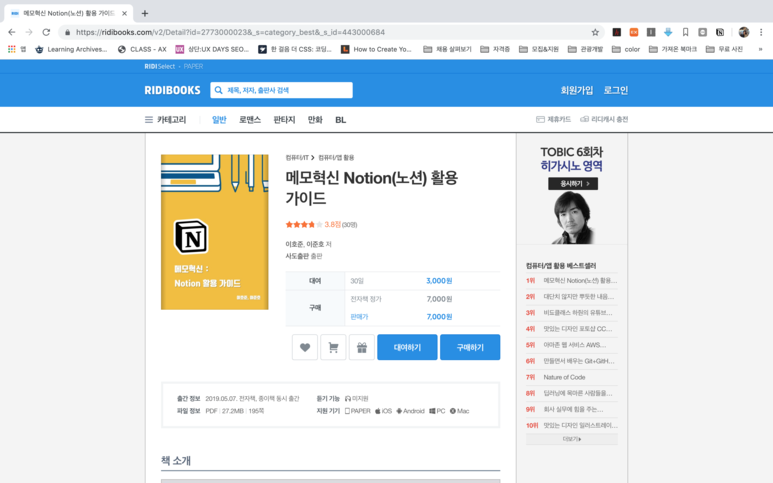Gift this book icon button
This screenshot has height=483, width=773.
click(x=362, y=347)
